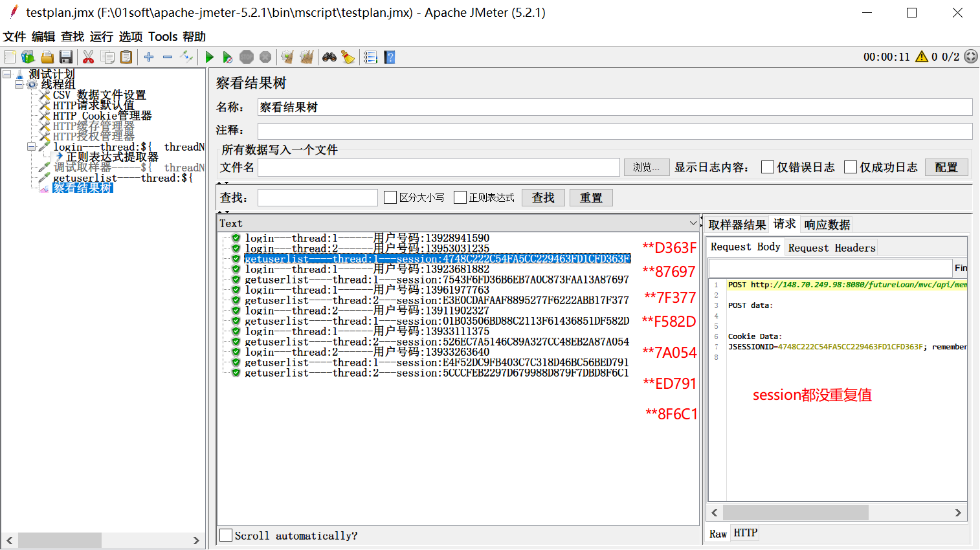Click the Start test run icon
980x550 pixels.
pyautogui.click(x=209, y=58)
